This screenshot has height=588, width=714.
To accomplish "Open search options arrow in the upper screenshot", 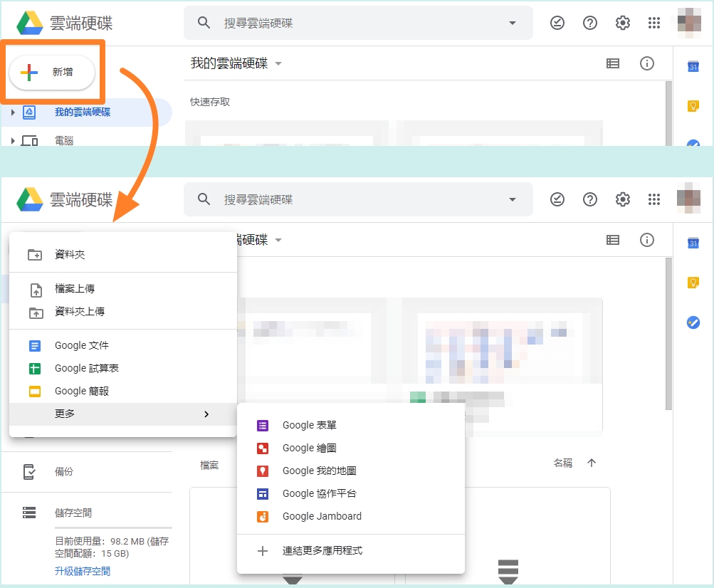I will click(513, 23).
